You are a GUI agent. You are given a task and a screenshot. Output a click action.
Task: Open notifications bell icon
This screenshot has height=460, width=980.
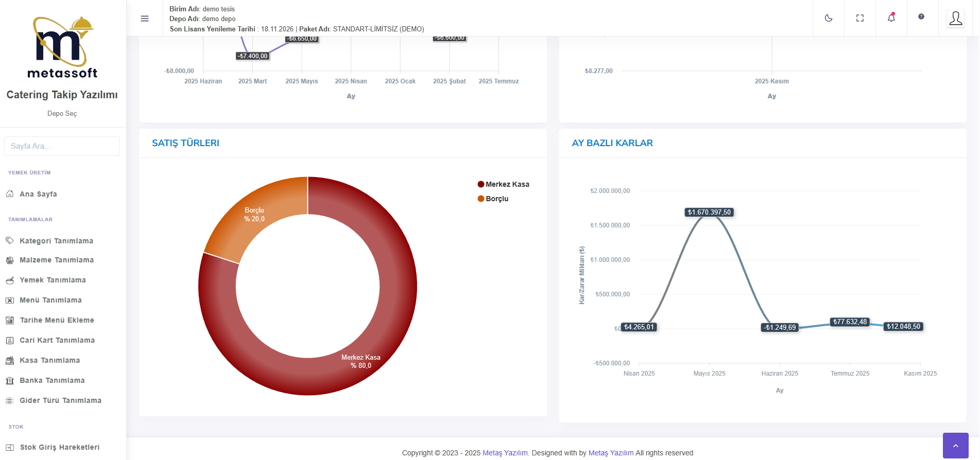click(891, 18)
